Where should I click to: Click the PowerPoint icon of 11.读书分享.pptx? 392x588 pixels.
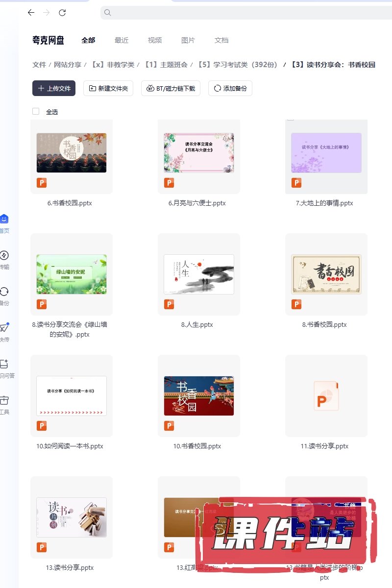coord(326,395)
